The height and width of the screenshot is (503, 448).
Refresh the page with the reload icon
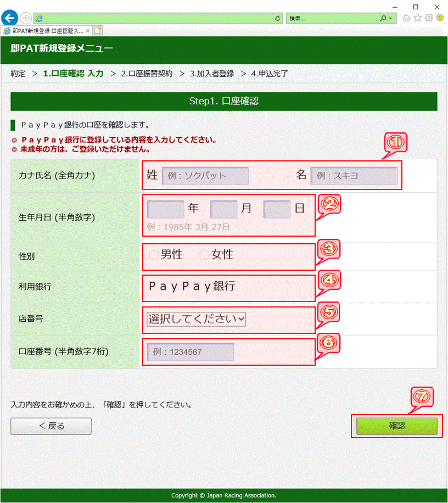tap(278, 18)
